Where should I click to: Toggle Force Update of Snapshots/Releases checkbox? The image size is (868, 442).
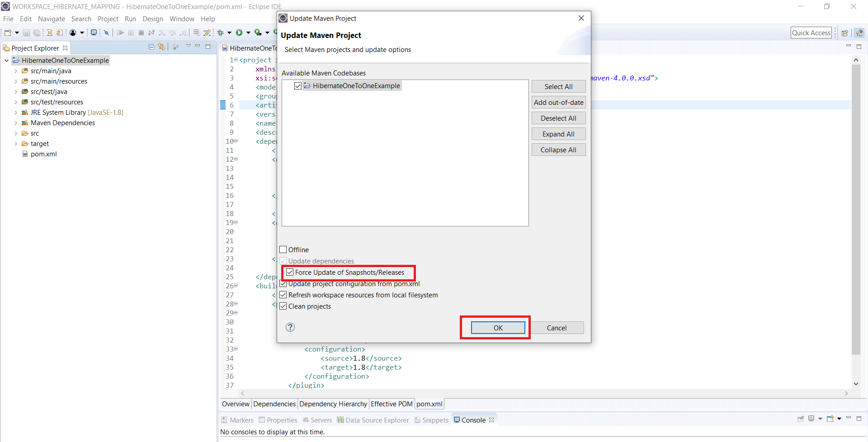pos(290,272)
